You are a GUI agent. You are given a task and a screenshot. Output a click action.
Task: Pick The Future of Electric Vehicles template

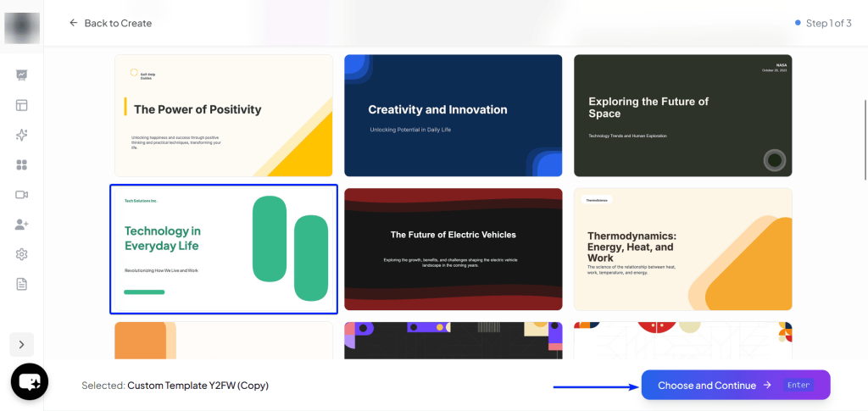tap(453, 249)
